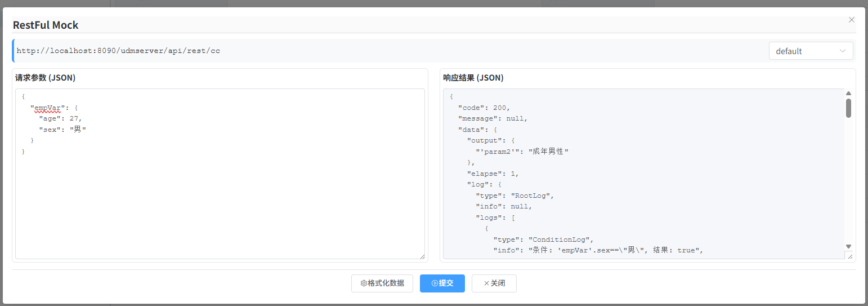Submit the request with 提交 button

[442, 283]
